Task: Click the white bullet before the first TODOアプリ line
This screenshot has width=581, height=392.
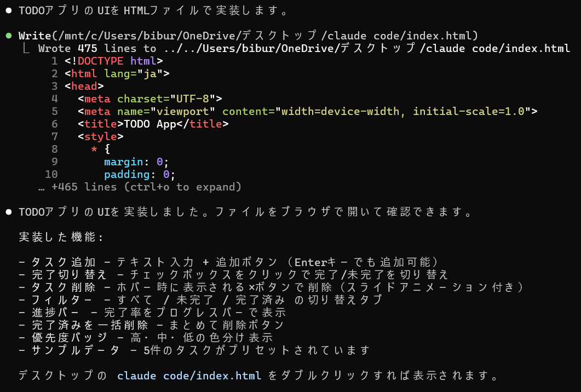Action: (x=8, y=11)
